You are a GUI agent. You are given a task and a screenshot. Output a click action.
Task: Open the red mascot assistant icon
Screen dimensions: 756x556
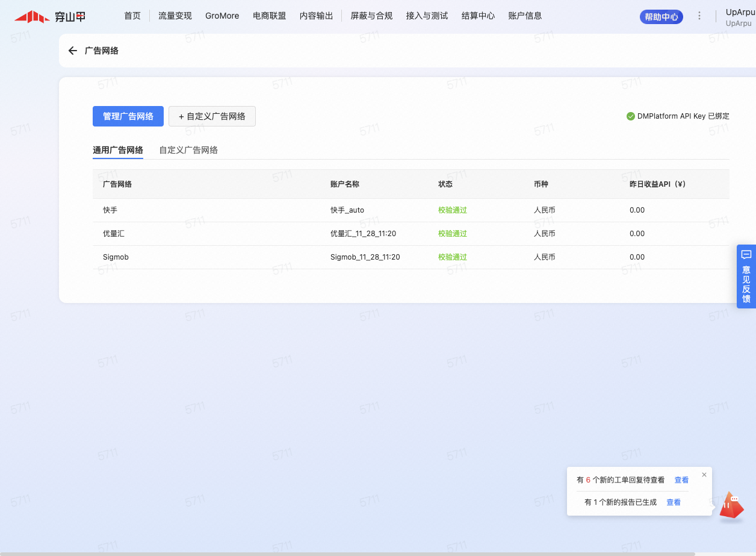[732, 506]
